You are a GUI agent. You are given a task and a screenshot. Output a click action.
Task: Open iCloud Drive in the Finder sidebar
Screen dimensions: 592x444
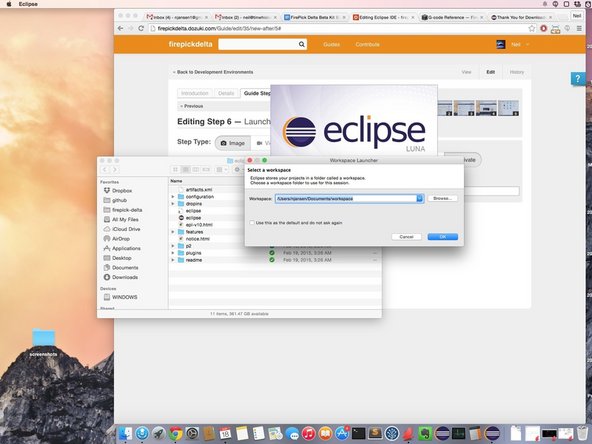point(126,229)
